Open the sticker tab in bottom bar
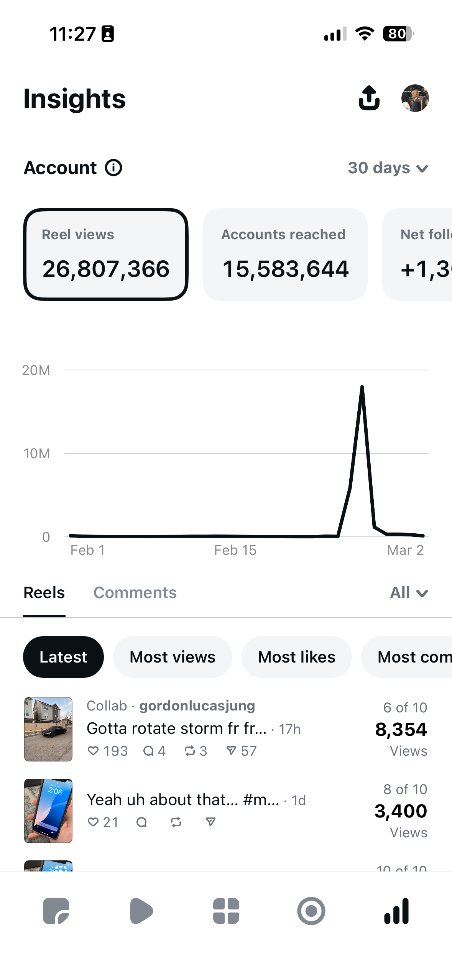The height and width of the screenshot is (980, 452). [56, 911]
